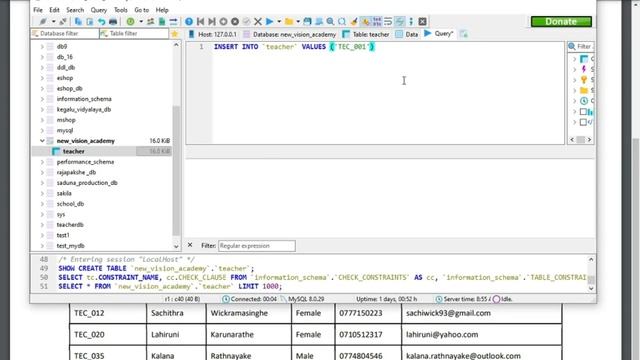The width and height of the screenshot is (640, 360).
Task: Select the teacher table in tree
Action: [73, 151]
